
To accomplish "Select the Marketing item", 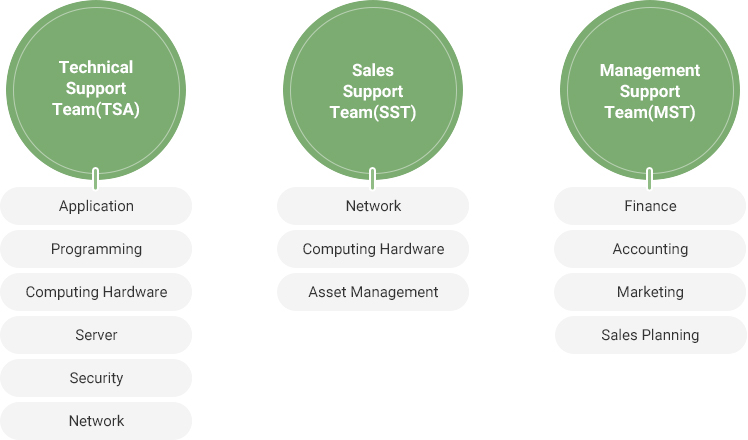I will pos(650,292).
